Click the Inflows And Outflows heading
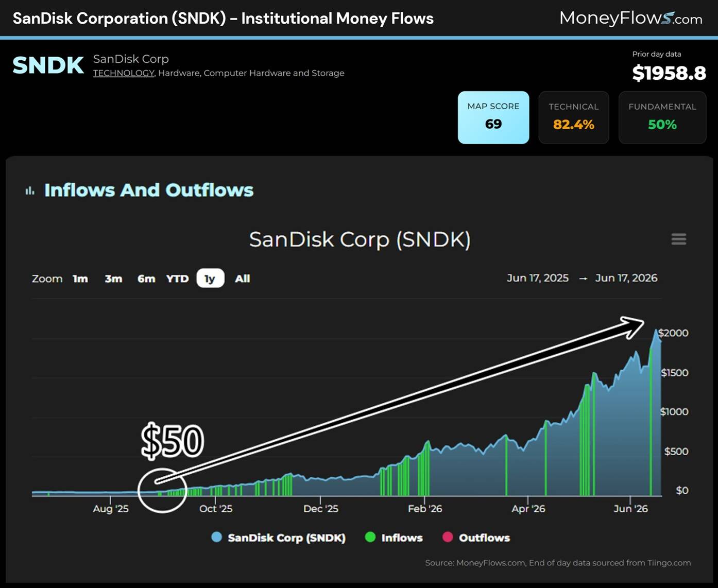This screenshot has height=588, width=718. pos(149,191)
